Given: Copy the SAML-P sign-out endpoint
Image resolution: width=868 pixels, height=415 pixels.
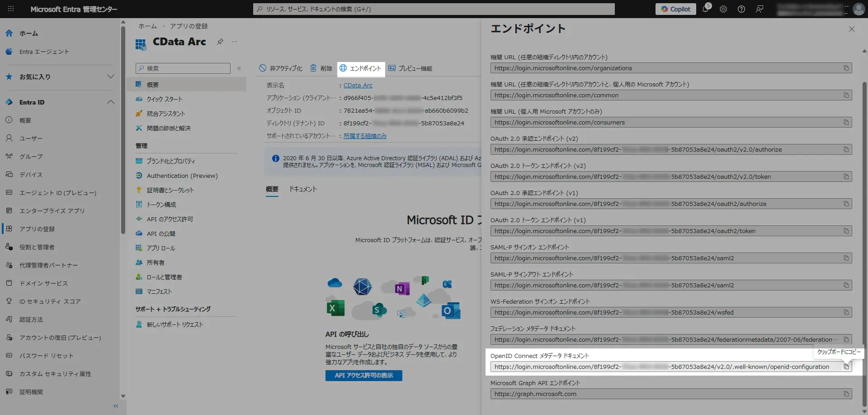Looking at the screenshot, I should point(846,285).
